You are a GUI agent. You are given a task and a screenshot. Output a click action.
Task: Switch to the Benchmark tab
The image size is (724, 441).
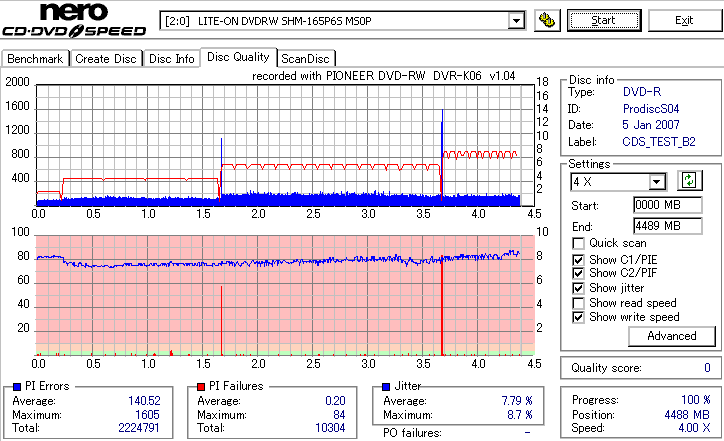(x=35, y=59)
